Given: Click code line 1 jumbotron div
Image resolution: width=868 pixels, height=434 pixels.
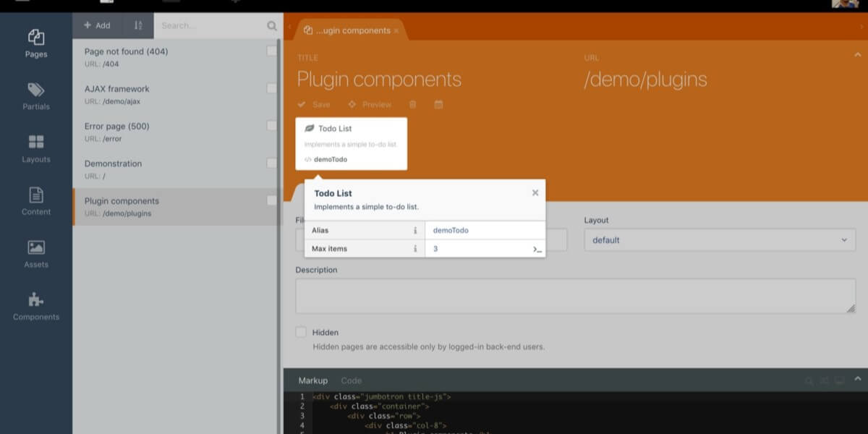Looking at the screenshot, I should pos(382,397).
